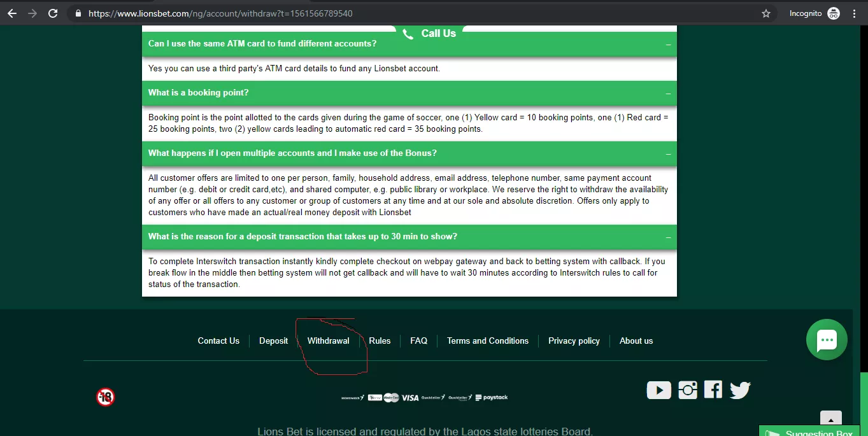The image size is (868, 436).
Task: Open the Chrome three-dot menu
Action: (x=854, y=13)
